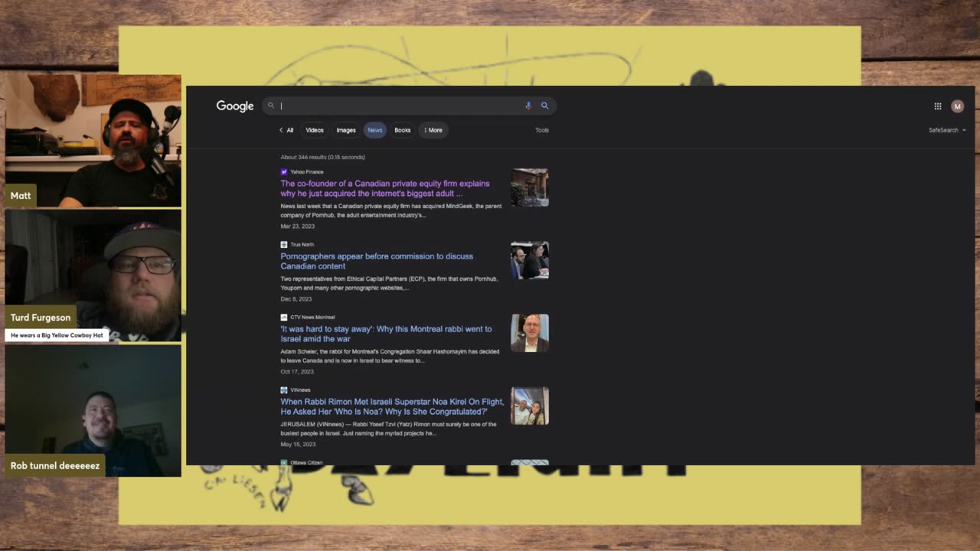This screenshot has width=980, height=551.
Task: Click the 'CTV News Montreal' source name
Action: 312,318
